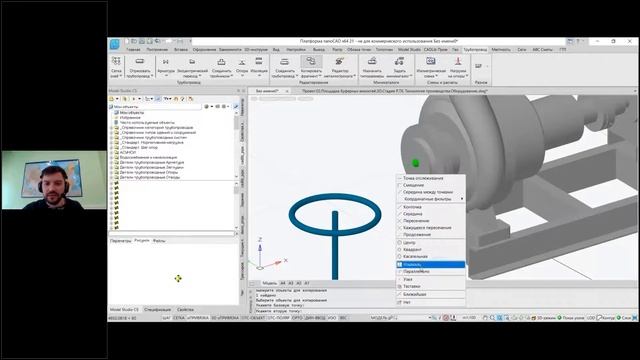Choose Центр in the snap context menu
This screenshot has width=640, height=360.
431,242
